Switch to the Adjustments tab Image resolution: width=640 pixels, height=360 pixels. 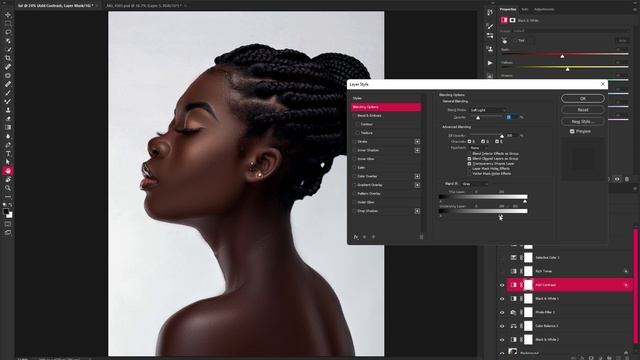pyautogui.click(x=544, y=9)
